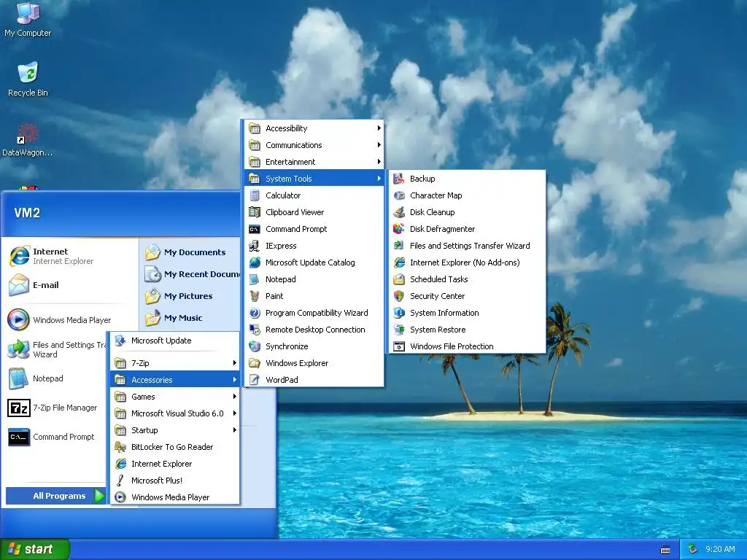Open the Clipboard Viewer icon
This screenshot has height=560, width=747.
[x=255, y=212]
